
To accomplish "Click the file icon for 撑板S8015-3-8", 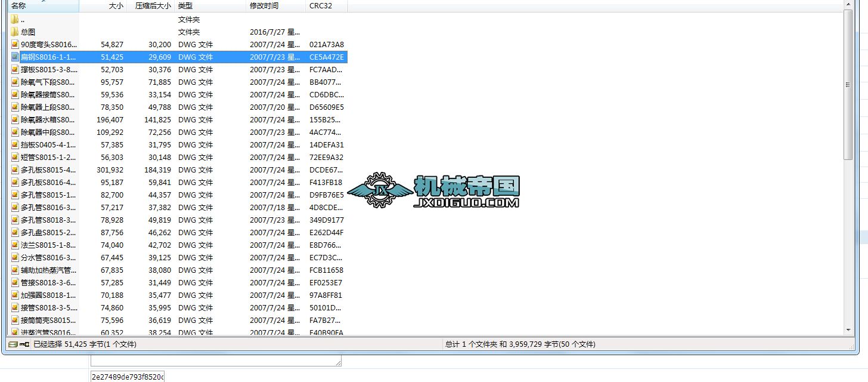I will click(x=15, y=70).
